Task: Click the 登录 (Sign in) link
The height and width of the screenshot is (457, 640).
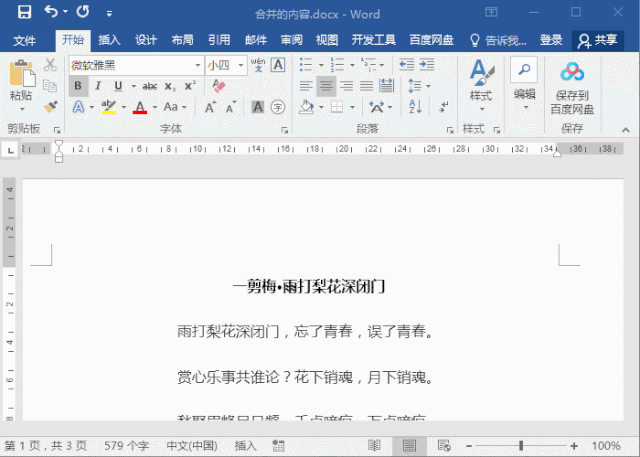Action: pos(551,40)
